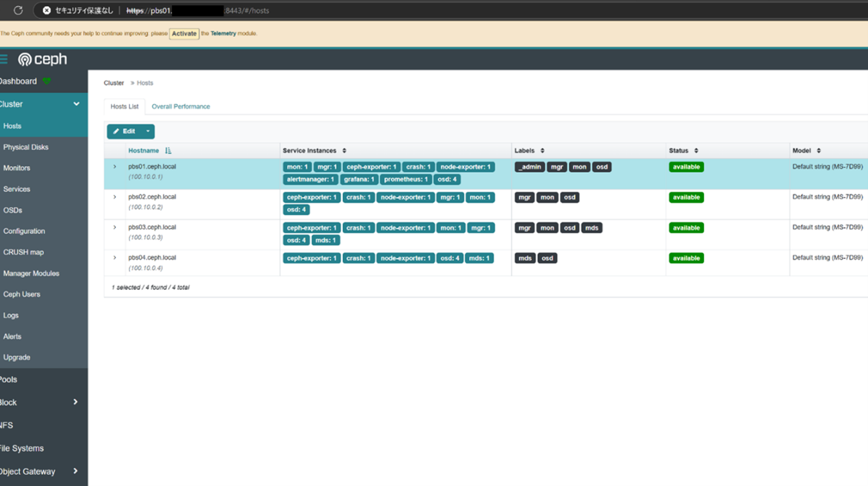Click the Cluster breadcrumb link
Viewport: 868px width, 486px height.
tap(114, 83)
